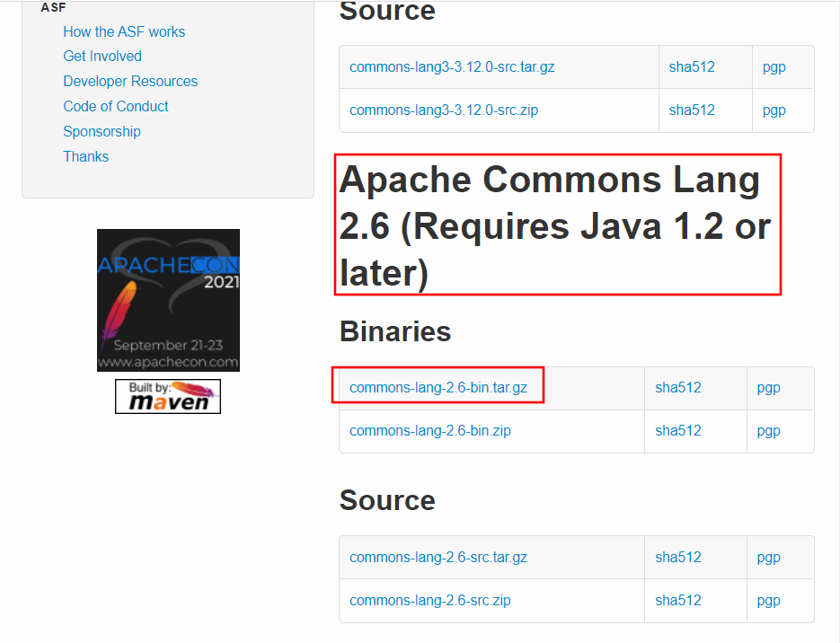Open pgp for commons-lang-2.6-bin.tar.gz
Viewport: 840px width, 643px height.
click(768, 388)
